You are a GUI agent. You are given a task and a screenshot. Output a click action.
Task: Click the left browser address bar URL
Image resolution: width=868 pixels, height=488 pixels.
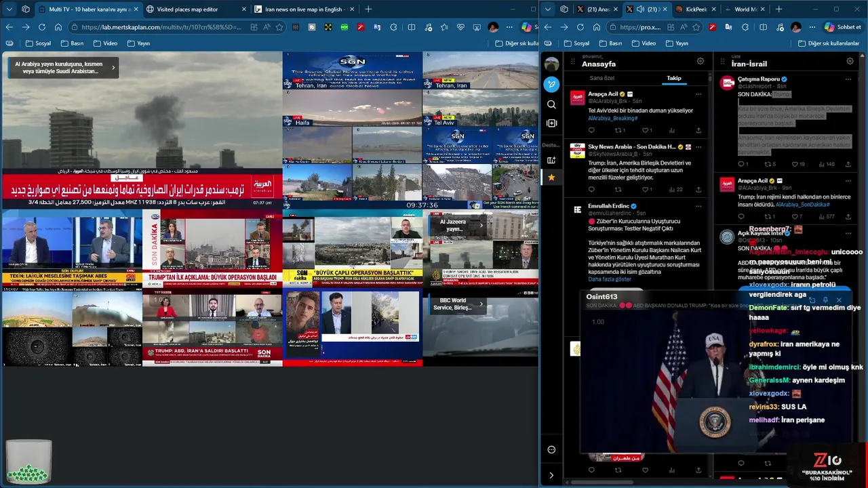161,27
